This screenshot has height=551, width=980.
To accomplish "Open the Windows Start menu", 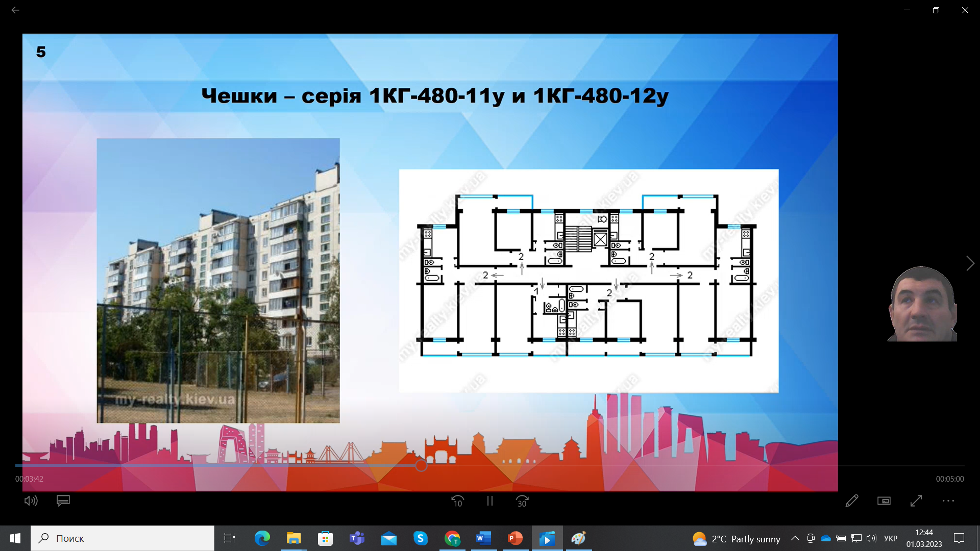I will pyautogui.click(x=15, y=538).
